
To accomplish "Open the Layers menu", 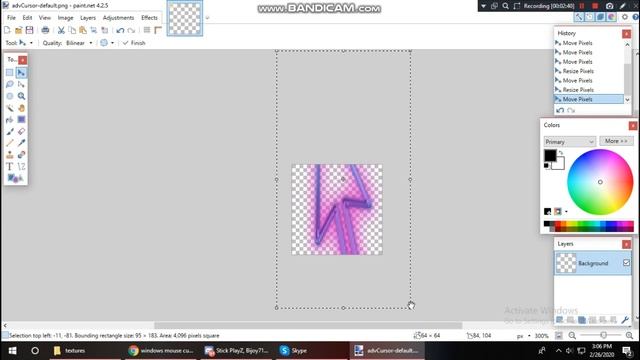I will 88,18.
